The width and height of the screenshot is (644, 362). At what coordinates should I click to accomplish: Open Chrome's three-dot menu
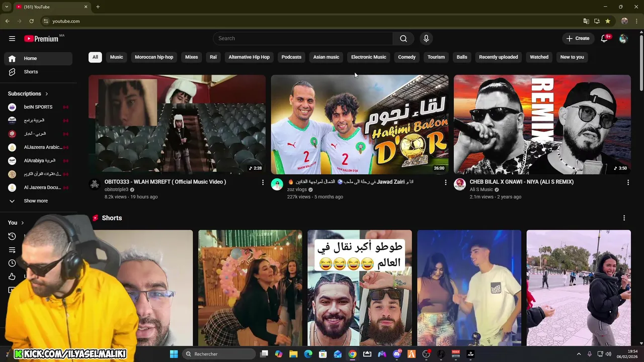[x=636, y=21]
